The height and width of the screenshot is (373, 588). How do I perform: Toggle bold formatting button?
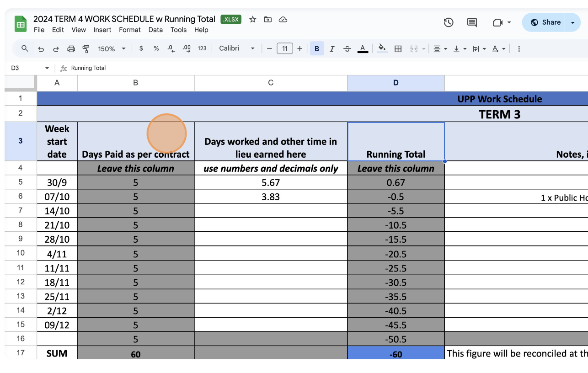pos(317,48)
